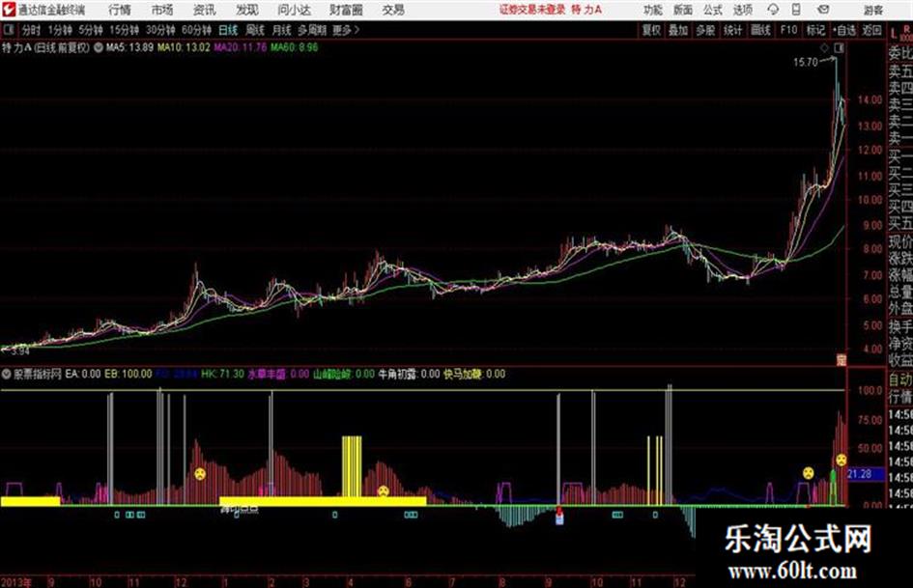Click the 复权 toolbar button
The width and height of the screenshot is (913, 588).
(651, 30)
